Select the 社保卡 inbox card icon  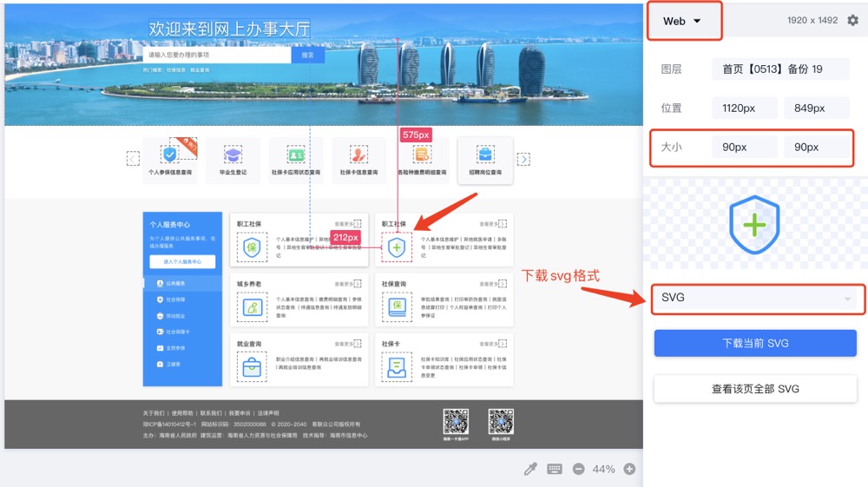pyautogui.click(x=397, y=367)
